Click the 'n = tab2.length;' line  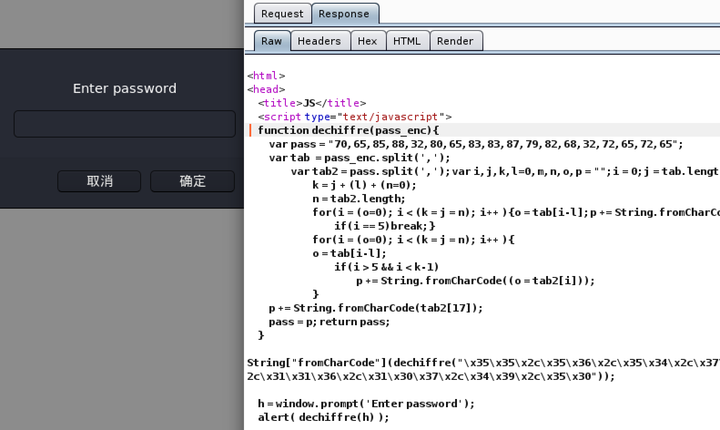click(359, 199)
